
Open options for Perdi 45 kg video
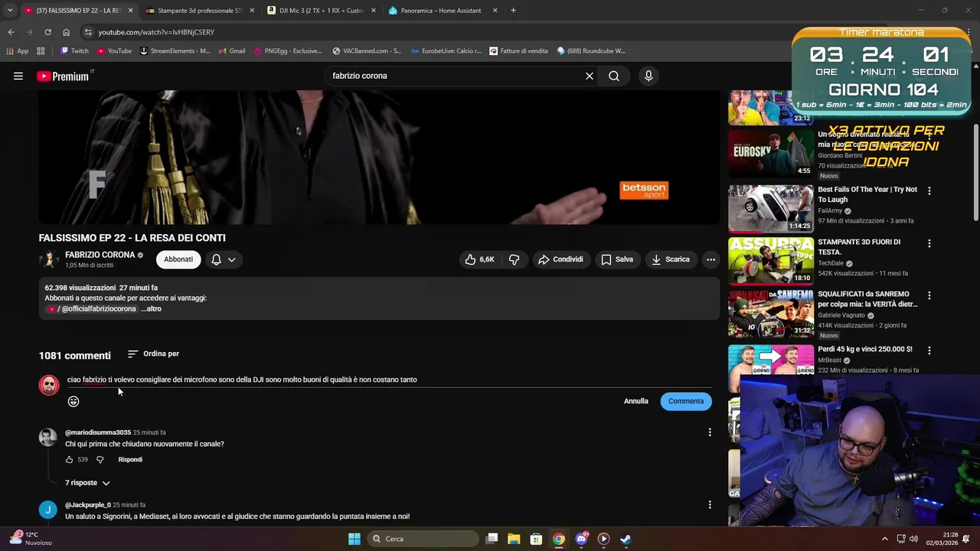[x=929, y=350]
